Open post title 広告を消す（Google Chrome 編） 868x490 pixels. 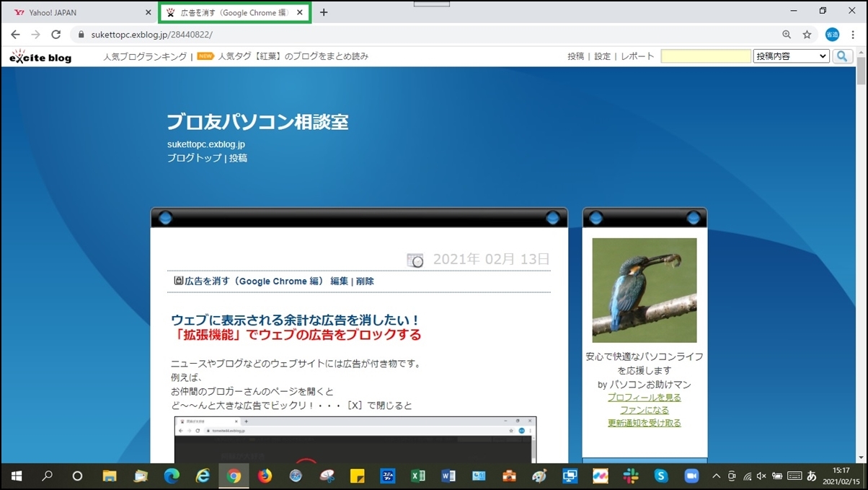(254, 281)
